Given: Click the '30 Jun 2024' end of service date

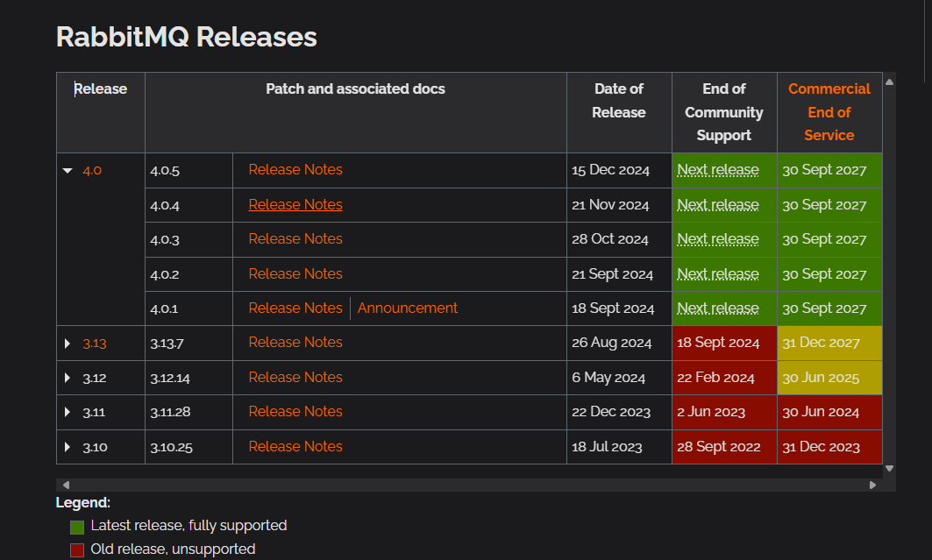Looking at the screenshot, I should click(x=821, y=412).
